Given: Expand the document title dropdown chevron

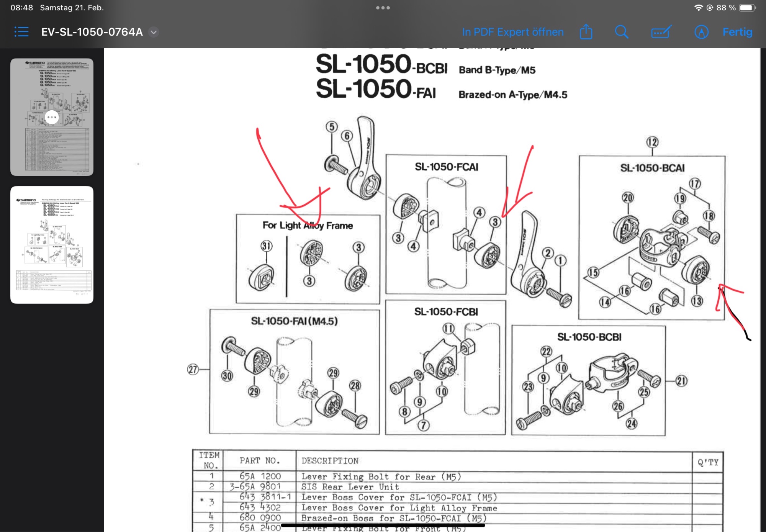Looking at the screenshot, I should (x=154, y=32).
